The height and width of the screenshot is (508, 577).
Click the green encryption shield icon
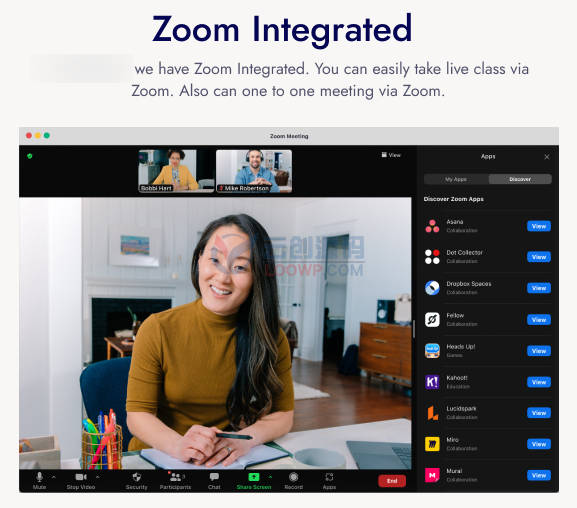[30, 156]
